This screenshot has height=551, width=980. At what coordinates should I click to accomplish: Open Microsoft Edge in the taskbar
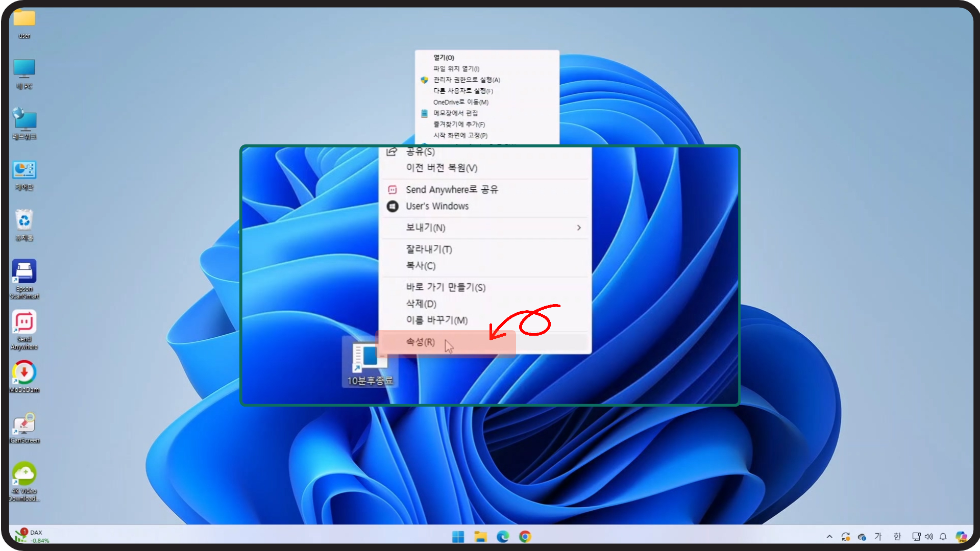point(503,537)
